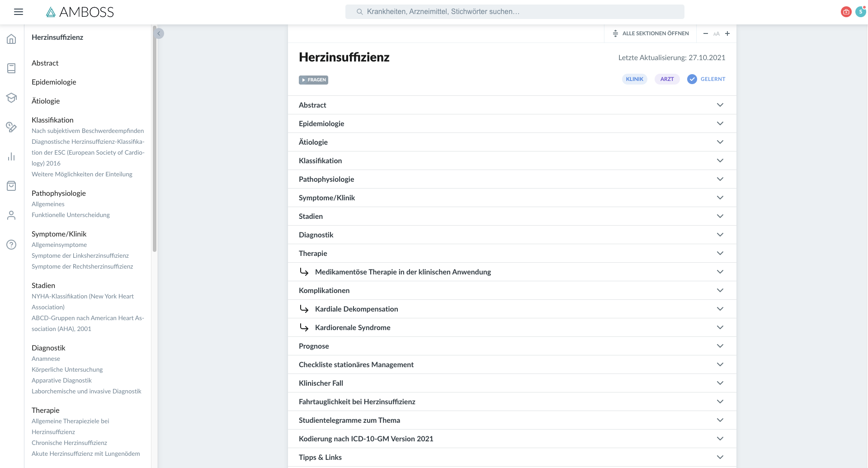Expand the Komplikationen section
Image resolution: width=868 pixels, height=468 pixels.
[512, 290]
